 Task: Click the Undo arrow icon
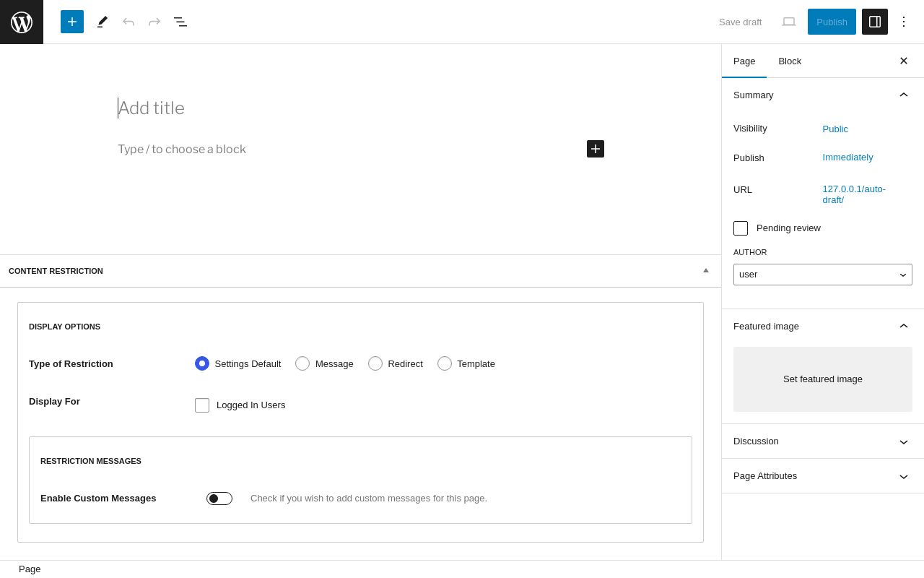pos(128,22)
